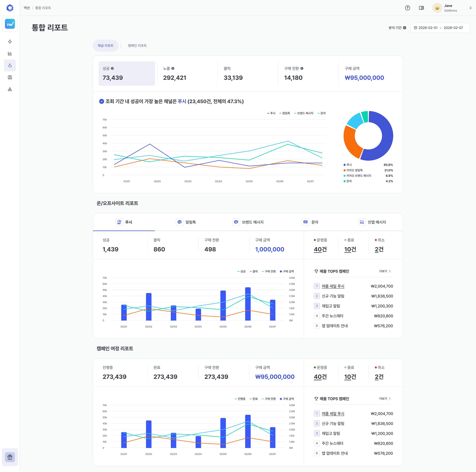This screenshot has height=472, width=476.
Task: Open the help question mark icon
Action: (408, 8)
